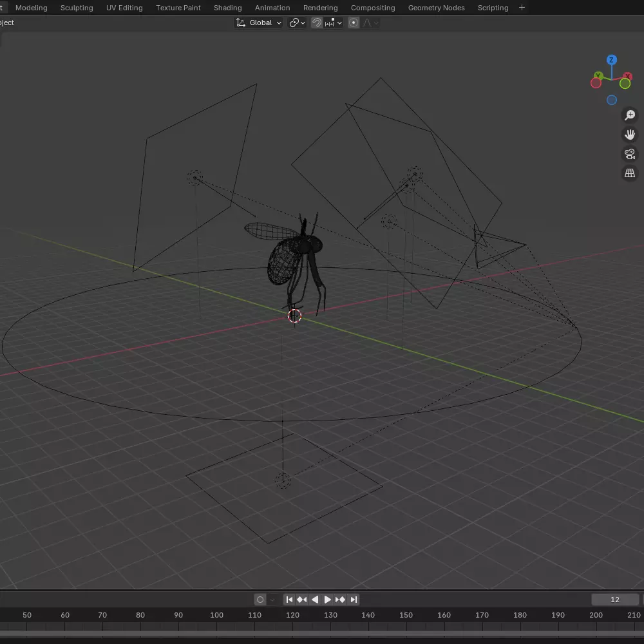Open the Geometry Nodes workspace
Image resolution: width=644 pixels, height=644 pixels.
pos(436,8)
